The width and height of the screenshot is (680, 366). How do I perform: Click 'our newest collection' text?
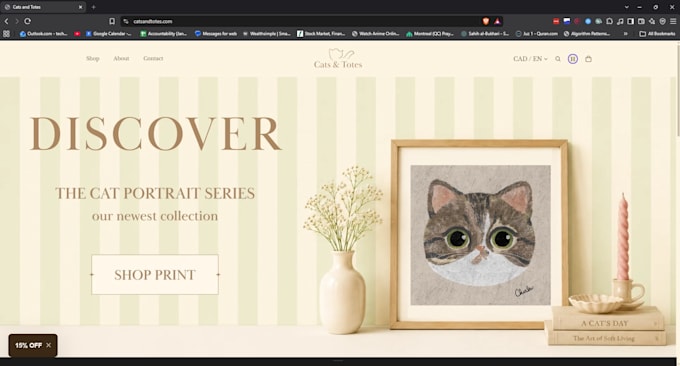click(x=155, y=216)
